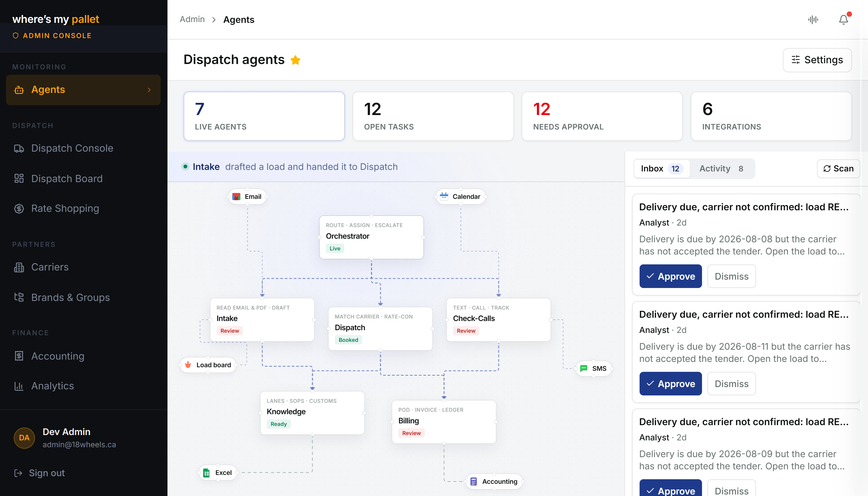Click the Carriers building icon
868x496 pixels.
point(19,267)
